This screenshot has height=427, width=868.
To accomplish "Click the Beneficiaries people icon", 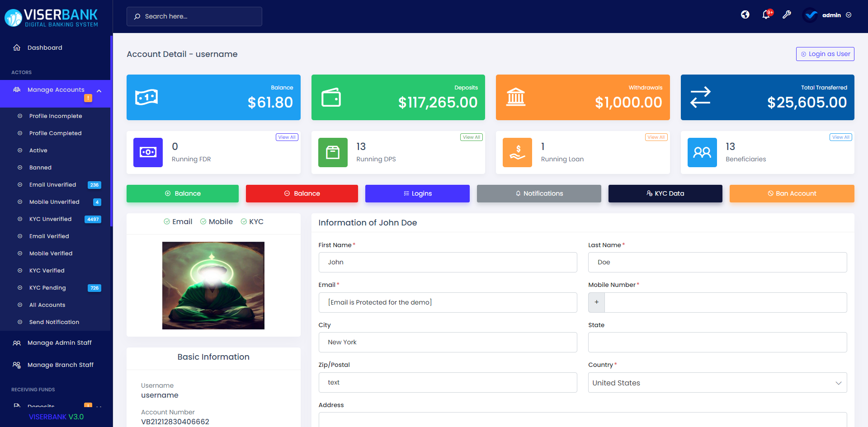I will [x=702, y=152].
